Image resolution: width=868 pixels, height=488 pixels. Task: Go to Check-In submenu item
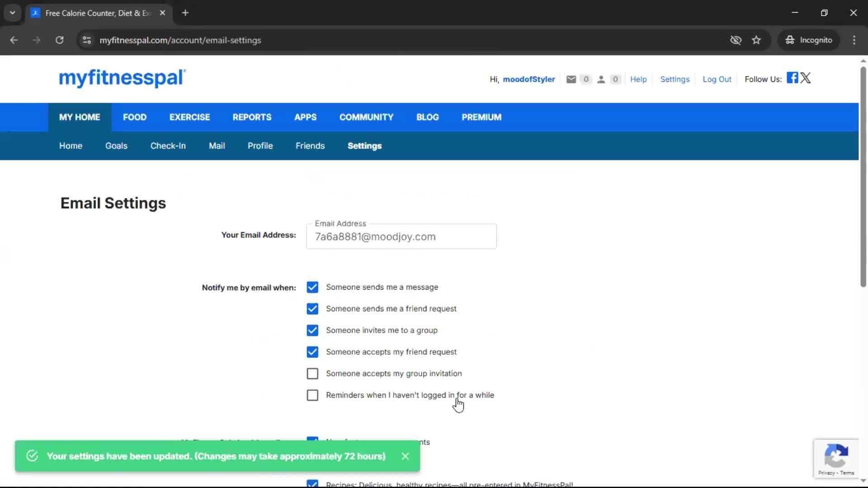click(168, 146)
